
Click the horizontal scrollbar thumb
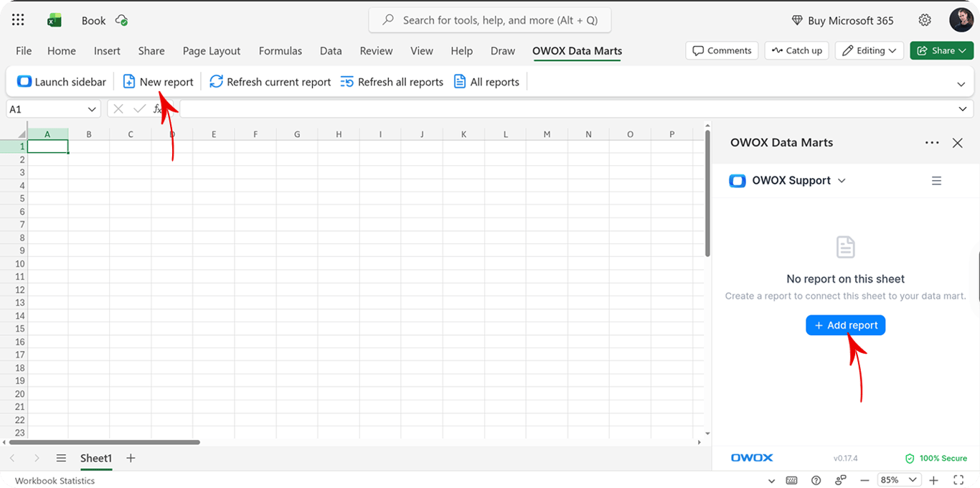[104, 442]
